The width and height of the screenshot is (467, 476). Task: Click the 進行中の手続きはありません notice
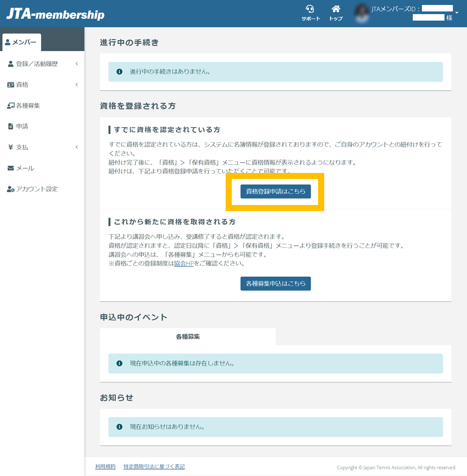click(x=275, y=72)
